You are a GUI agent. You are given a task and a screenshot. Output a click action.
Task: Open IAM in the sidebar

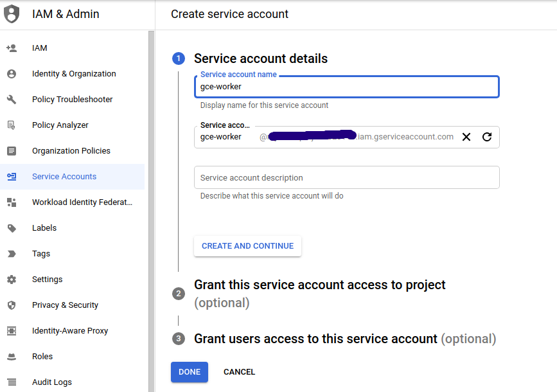72,48
